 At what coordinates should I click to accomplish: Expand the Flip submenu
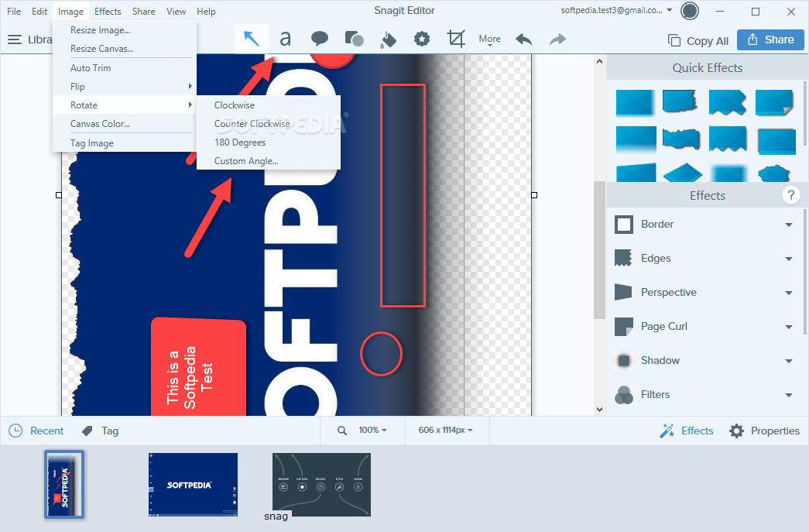[x=125, y=86]
